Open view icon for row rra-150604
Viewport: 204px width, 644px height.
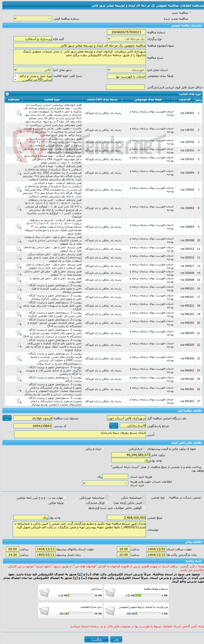[18, 173]
